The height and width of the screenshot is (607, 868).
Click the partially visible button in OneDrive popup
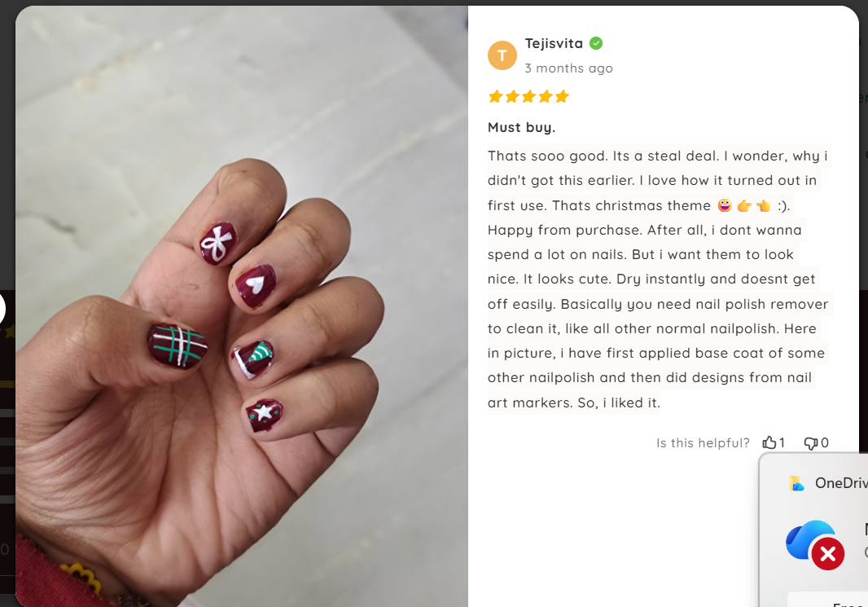coord(827,599)
